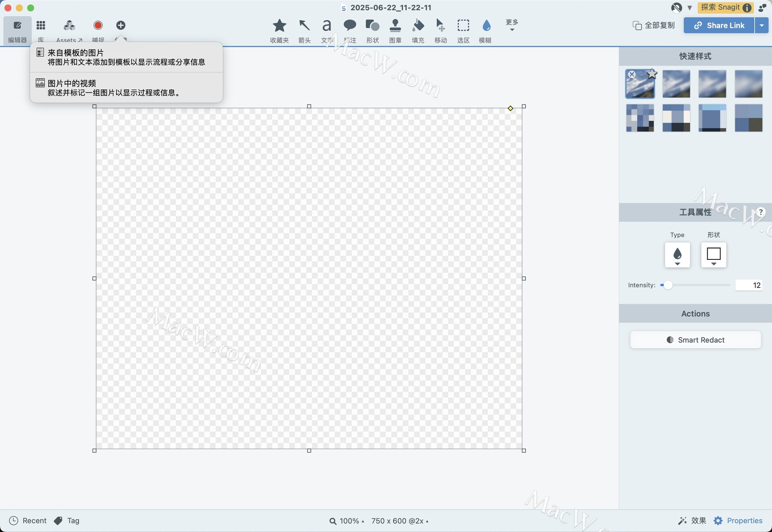Expand the 更多 more tools dropdown
772x532 pixels.
512,25
